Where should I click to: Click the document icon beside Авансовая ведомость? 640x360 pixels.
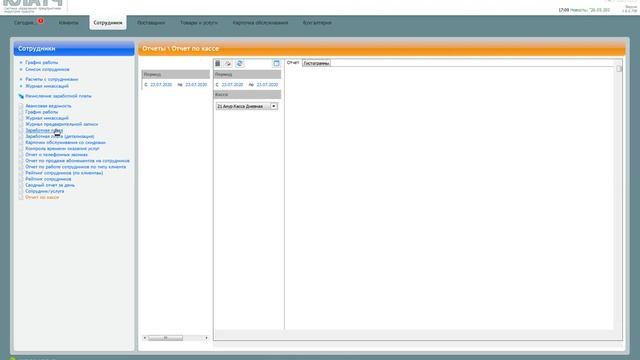[x=21, y=106]
